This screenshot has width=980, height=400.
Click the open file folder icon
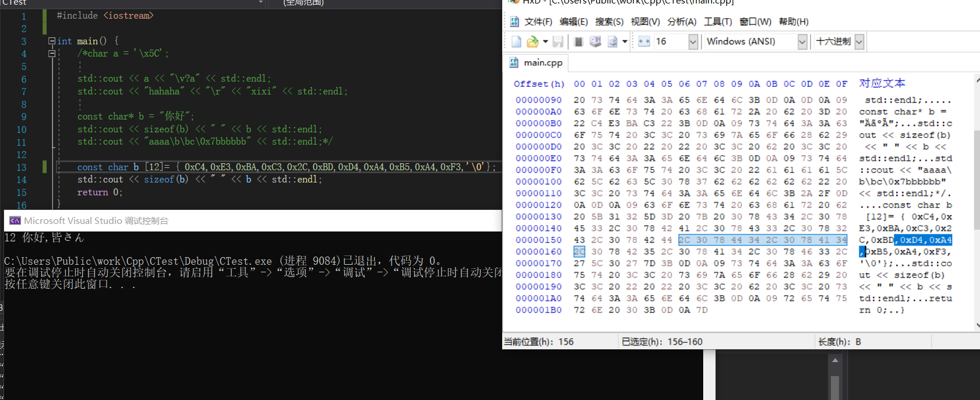pos(532,41)
